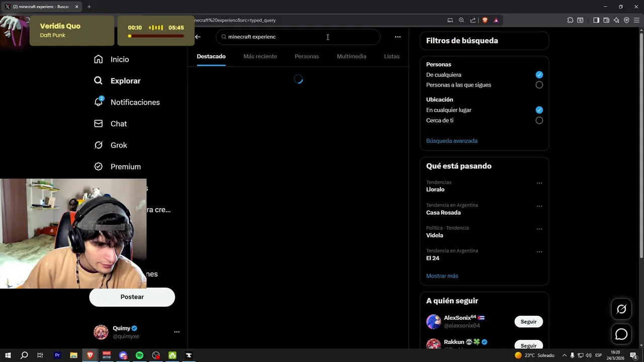644x362 pixels.
Task: Open the Extensions puzzle icon
Action: [570, 20]
